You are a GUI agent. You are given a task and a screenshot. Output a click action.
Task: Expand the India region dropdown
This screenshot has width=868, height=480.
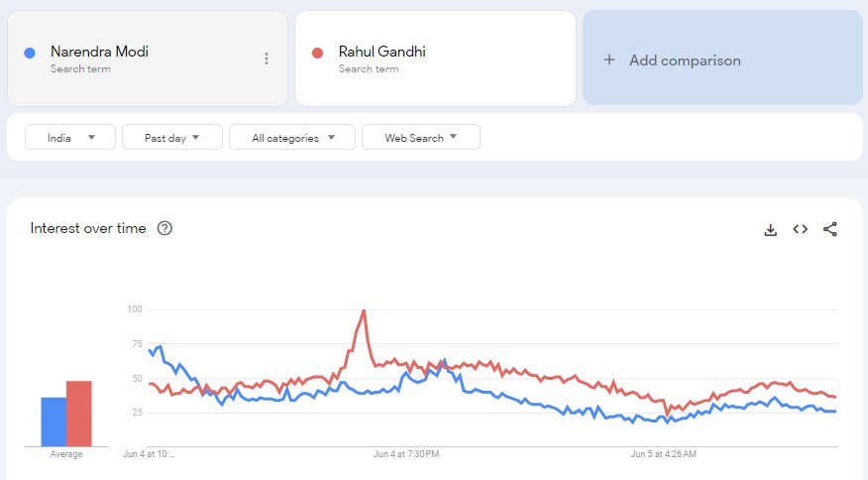click(70, 138)
